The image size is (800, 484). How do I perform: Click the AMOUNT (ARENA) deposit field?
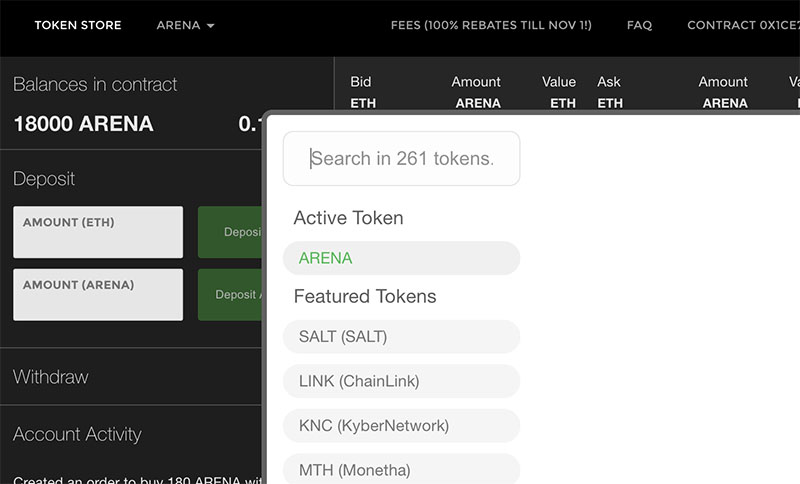pos(98,295)
